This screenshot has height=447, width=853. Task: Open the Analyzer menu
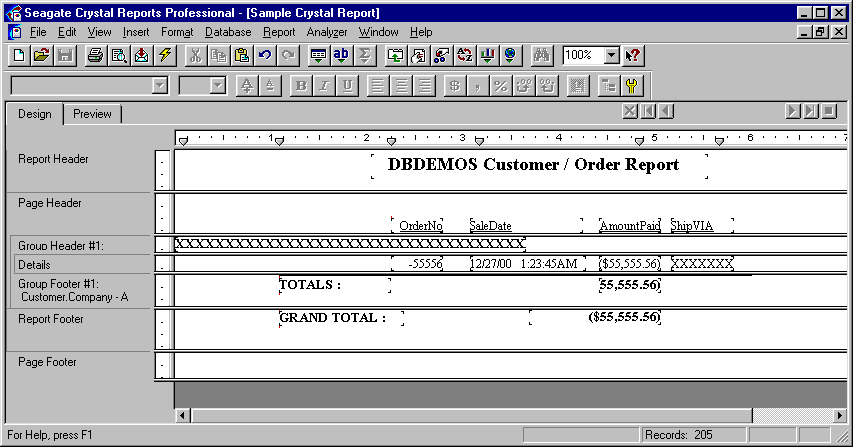pyautogui.click(x=327, y=32)
